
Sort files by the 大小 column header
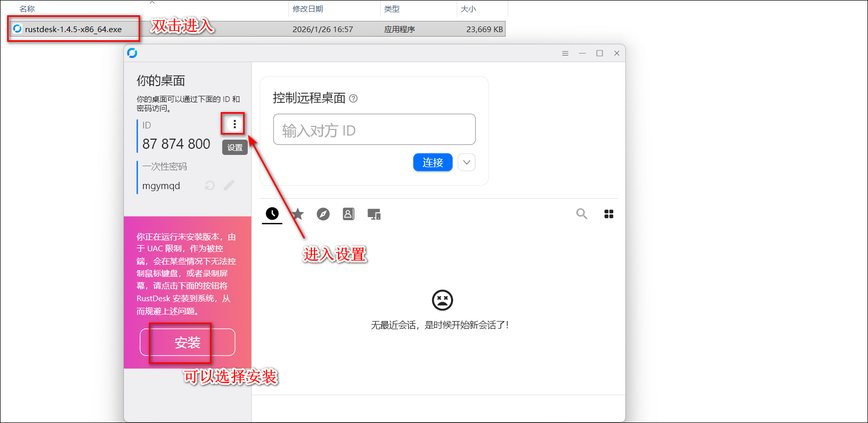[468, 9]
